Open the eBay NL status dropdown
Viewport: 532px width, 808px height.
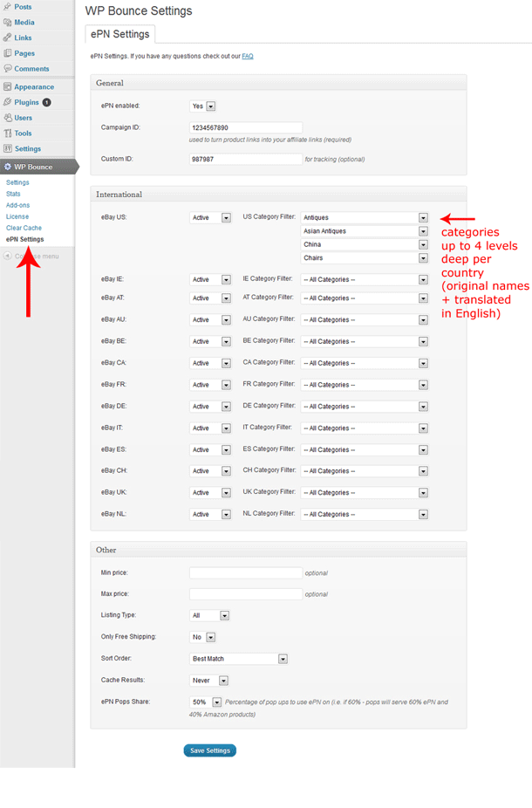click(x=210, y=514)
